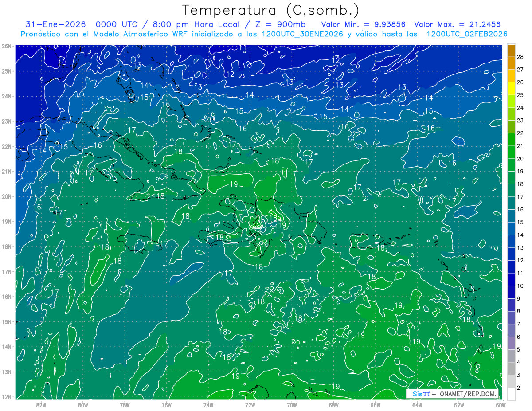This screenshot has height=411, width=532.
Task: Click the init time '1200UTC_30ENE2026'
Action: point(304,34)
